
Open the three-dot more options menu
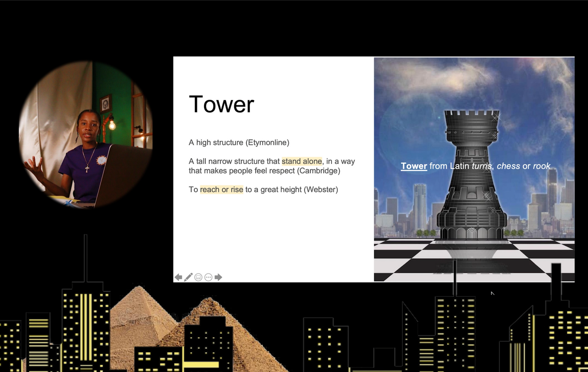point(208,277)
